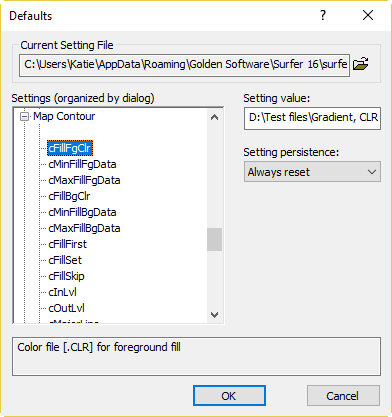Click the help question mark icon
The height and width of the screenshot is (417, 392).
tap(323, 15)
